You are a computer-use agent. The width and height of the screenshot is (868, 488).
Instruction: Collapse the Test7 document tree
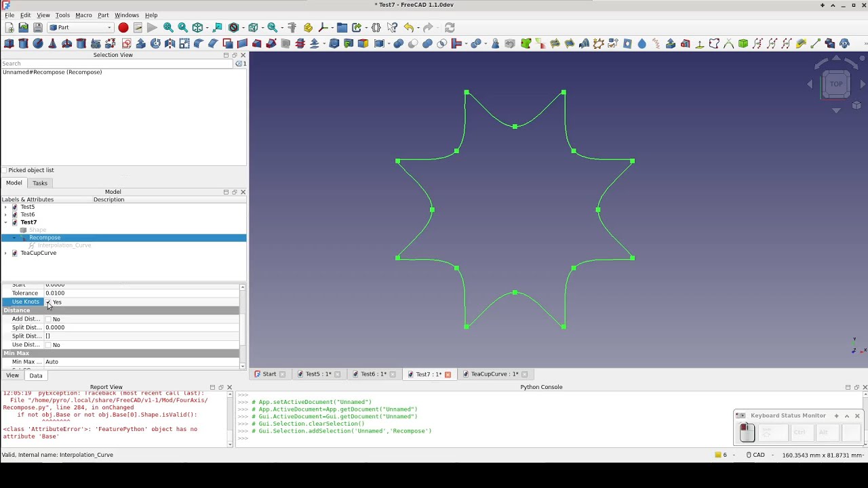point(5,222)
